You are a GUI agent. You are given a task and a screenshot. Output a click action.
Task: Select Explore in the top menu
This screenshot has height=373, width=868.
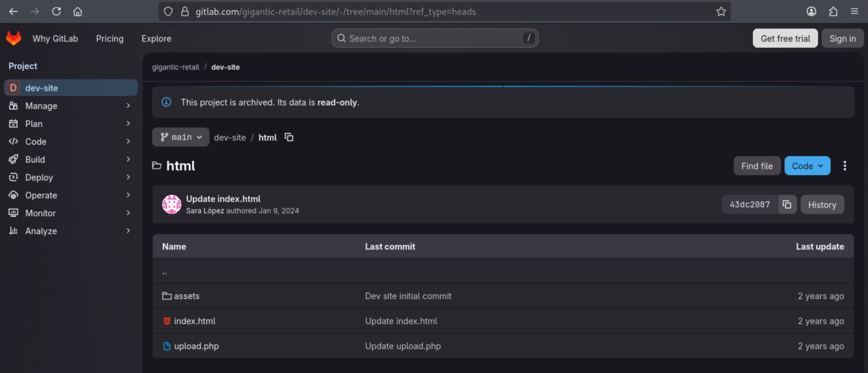click(156, 38)
